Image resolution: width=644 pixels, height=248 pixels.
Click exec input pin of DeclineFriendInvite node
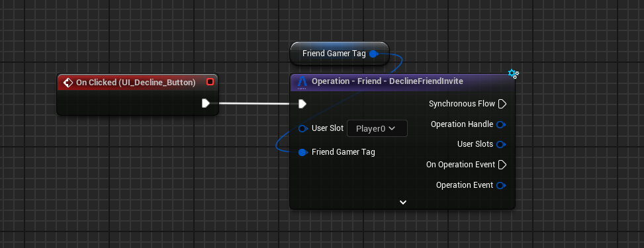tap(302, 104)
